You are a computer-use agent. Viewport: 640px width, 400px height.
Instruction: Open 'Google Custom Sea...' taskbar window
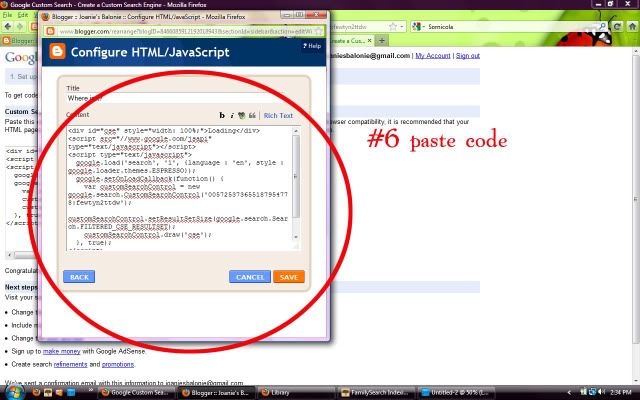tap(136, 393)
